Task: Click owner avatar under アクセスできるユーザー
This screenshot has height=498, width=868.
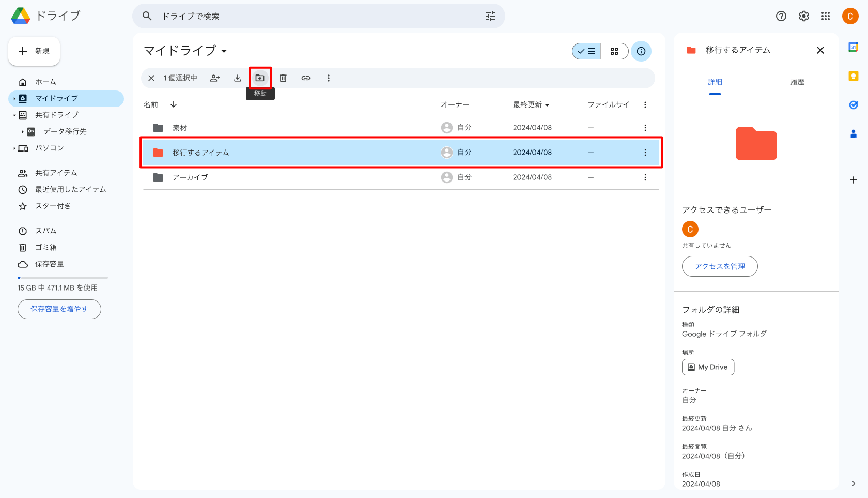Action: point(690,229)
